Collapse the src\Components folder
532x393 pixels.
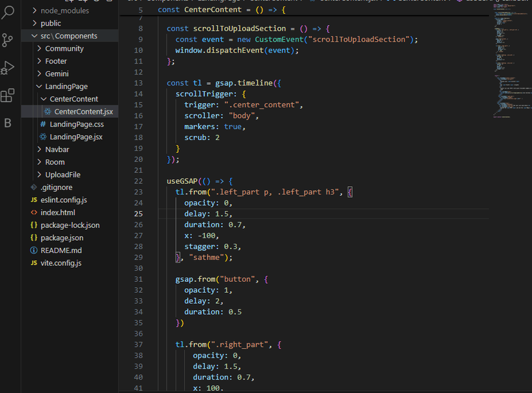click(x=68, y=36)
